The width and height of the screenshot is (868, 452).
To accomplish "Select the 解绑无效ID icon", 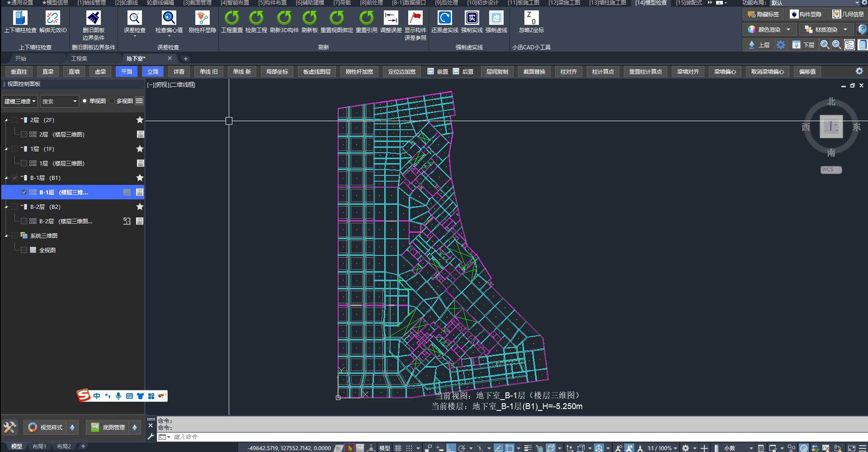I will tap(53, 18).
